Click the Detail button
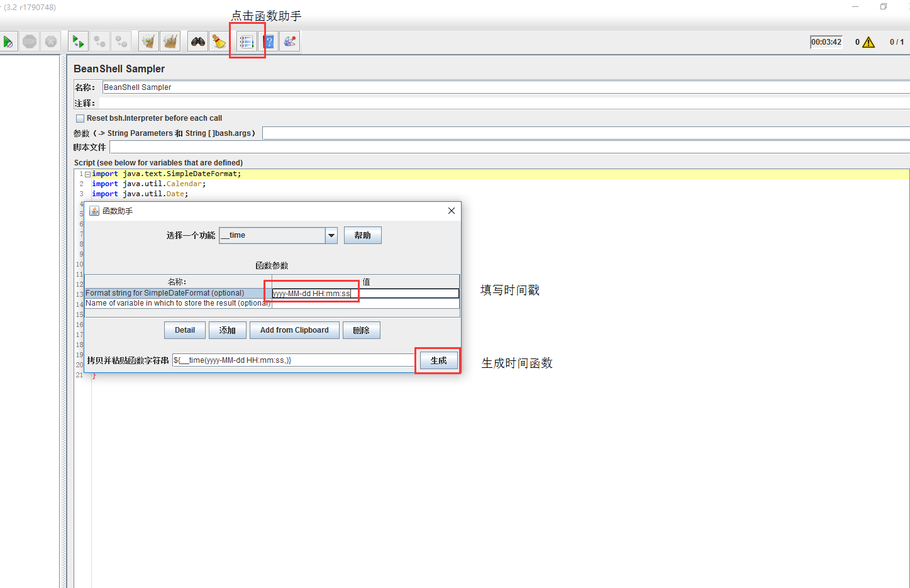910x588 pixels. click(x=185, y=330)
